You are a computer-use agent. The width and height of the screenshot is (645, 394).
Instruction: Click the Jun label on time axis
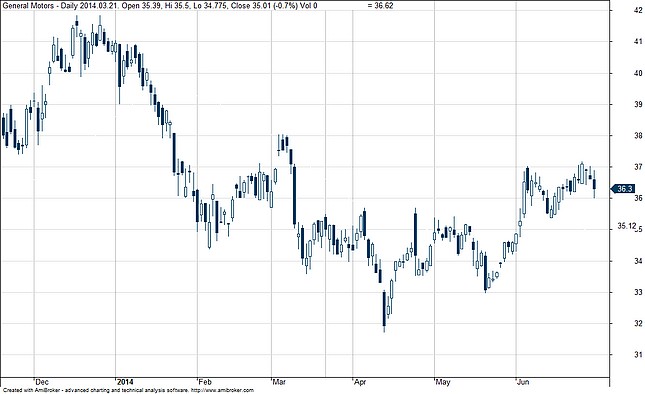pyautogui.click(x=523, y=382)
